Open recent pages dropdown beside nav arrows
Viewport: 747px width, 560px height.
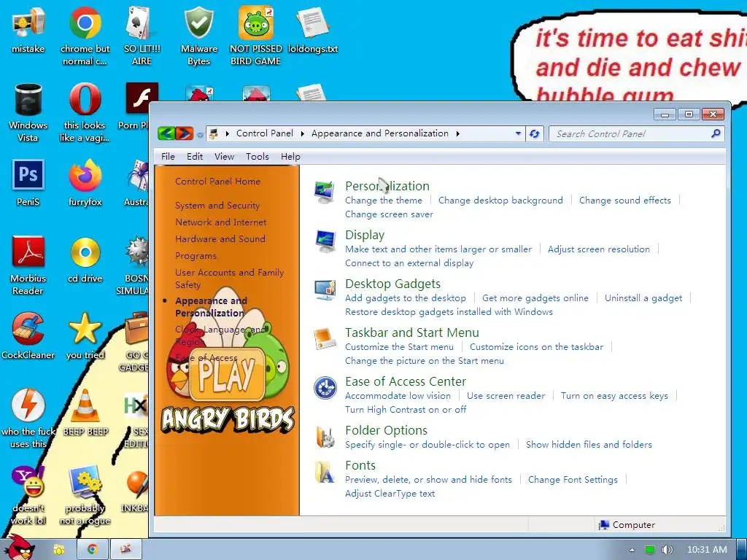coord(200,135)
